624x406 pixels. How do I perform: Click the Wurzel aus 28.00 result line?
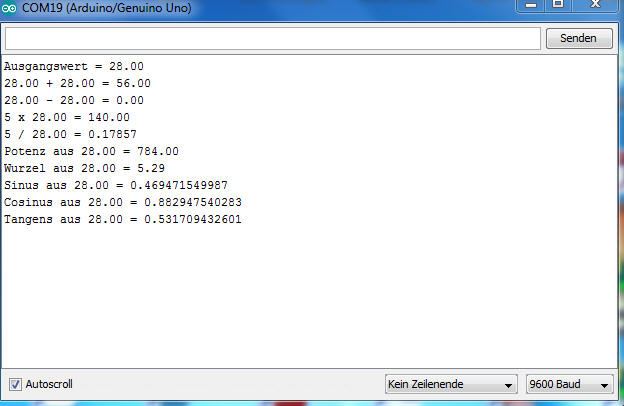coord(84,168)
